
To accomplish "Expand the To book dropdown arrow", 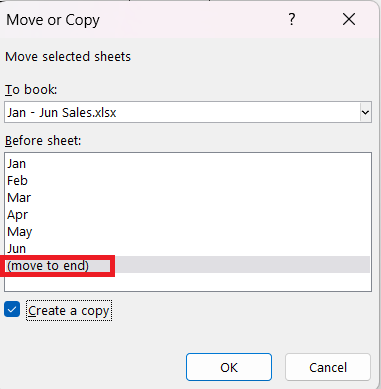I will (x=366, y=112).
